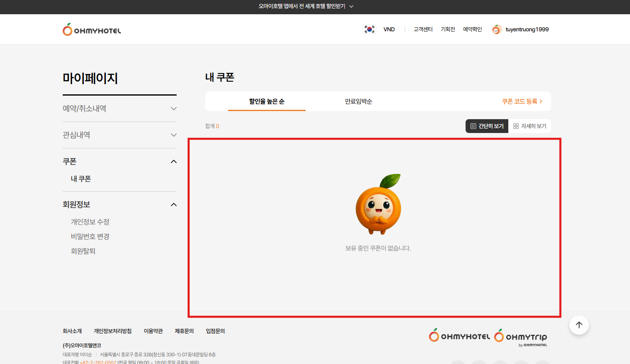
Task: Click the top app discount banner text
Action: tap(302, 7)
